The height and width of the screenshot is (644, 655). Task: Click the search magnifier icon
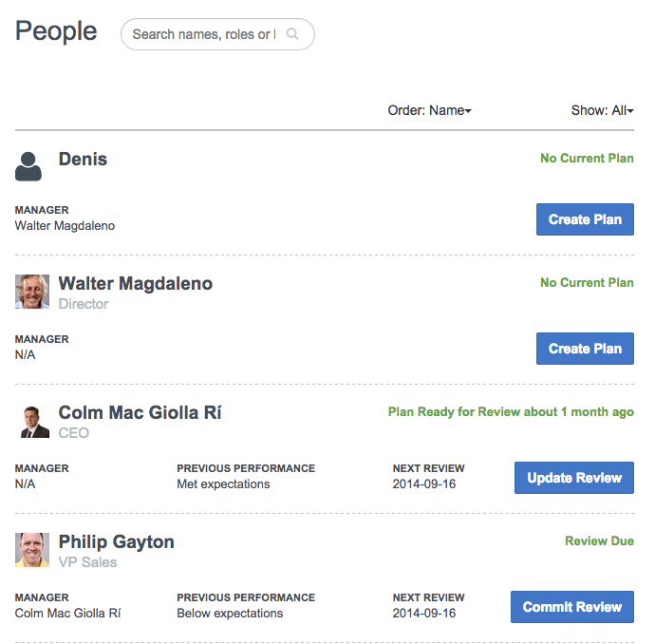click(x=292, y=34)
